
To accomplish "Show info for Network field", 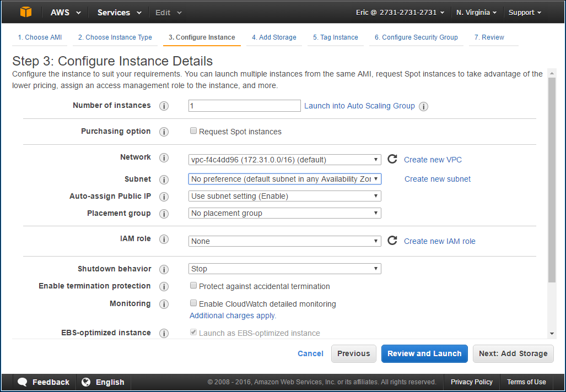I will coord(164,158).
